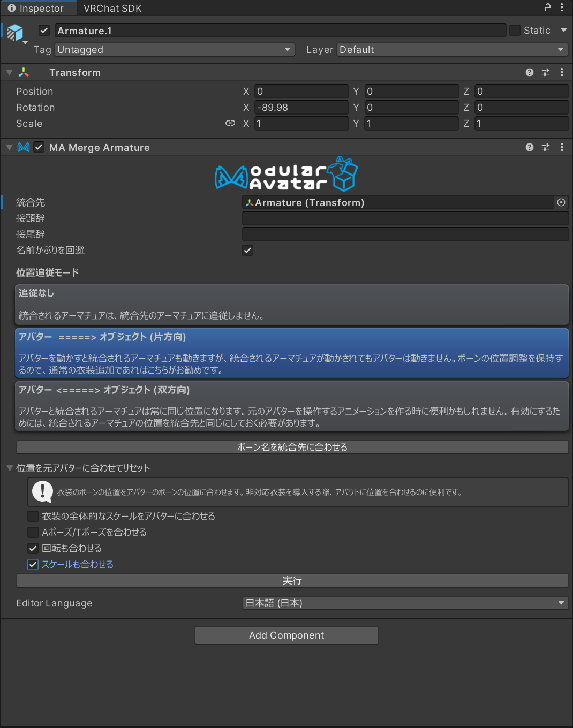
Task: Select the 追従なし tracking mode
Action: pos(292,305)
